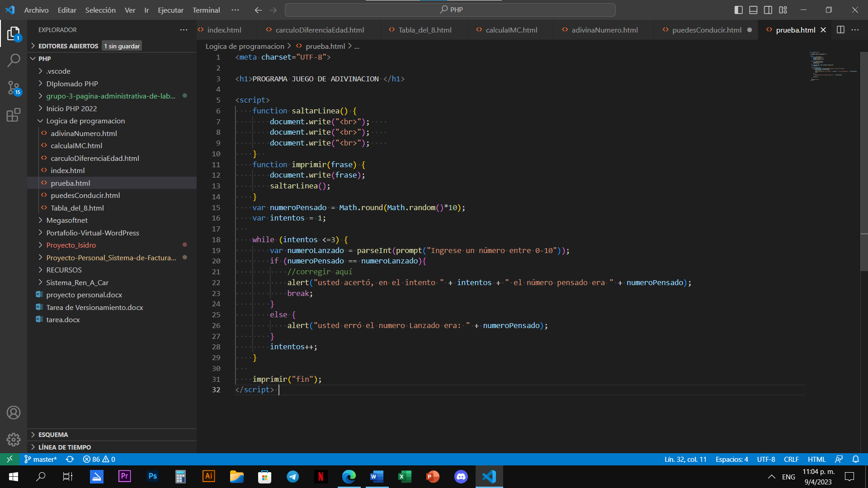This screenshot has width=868, height=488.
Task: Switch to the puedesConducir.html tab
Action: pyautogui.click(x=707, y=30)
